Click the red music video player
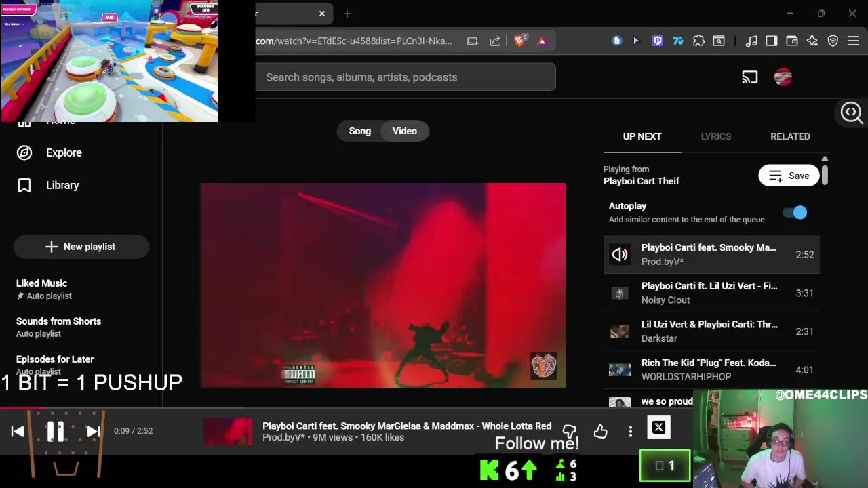 [383, 285]
